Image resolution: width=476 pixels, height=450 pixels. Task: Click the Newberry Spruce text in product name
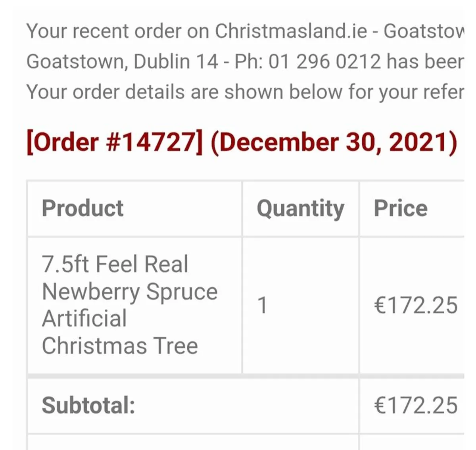[x=130, y=292]
